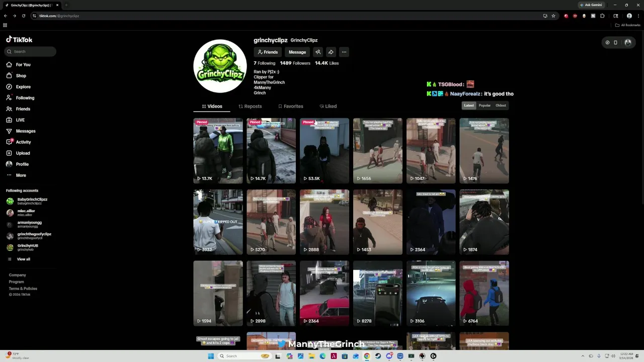Open BabyGrinchClipzz following account
This screenshot has height=362, width=644.
(27, 201)
